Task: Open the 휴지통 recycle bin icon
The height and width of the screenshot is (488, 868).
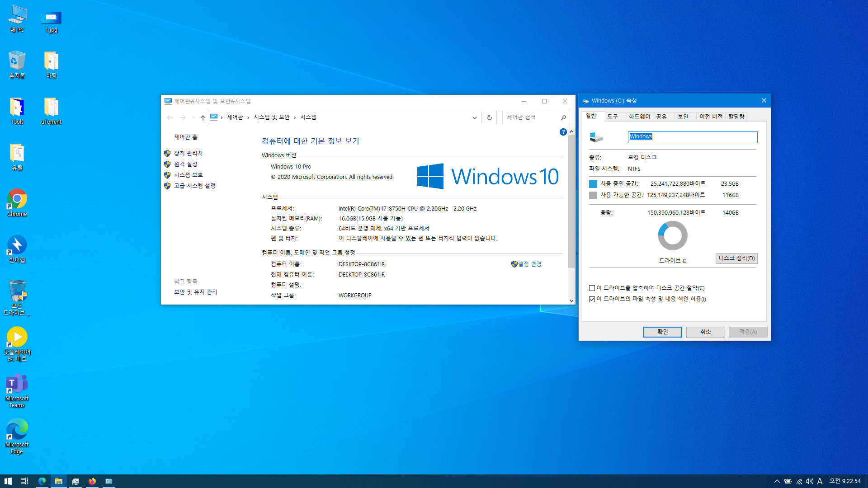Action: point(17,65)
